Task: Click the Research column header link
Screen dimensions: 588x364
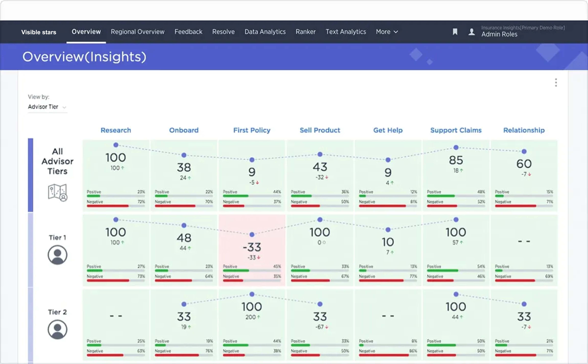Action: 116,130
